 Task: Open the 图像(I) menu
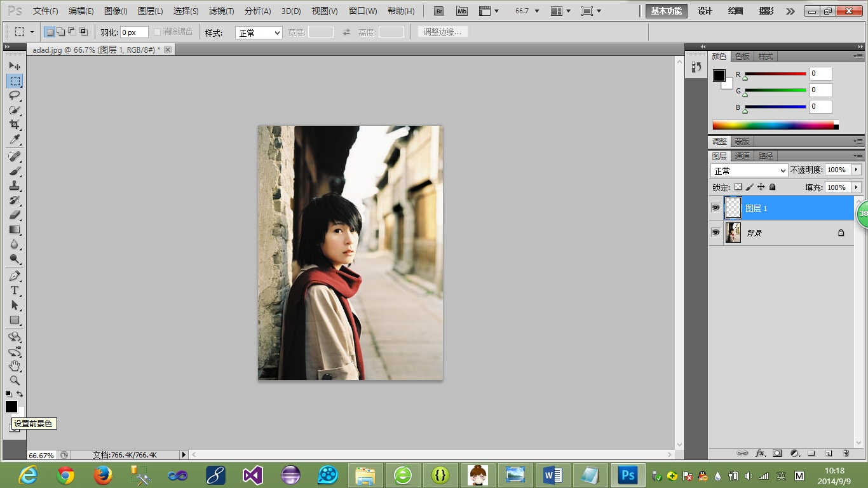(x=116, y=11)
